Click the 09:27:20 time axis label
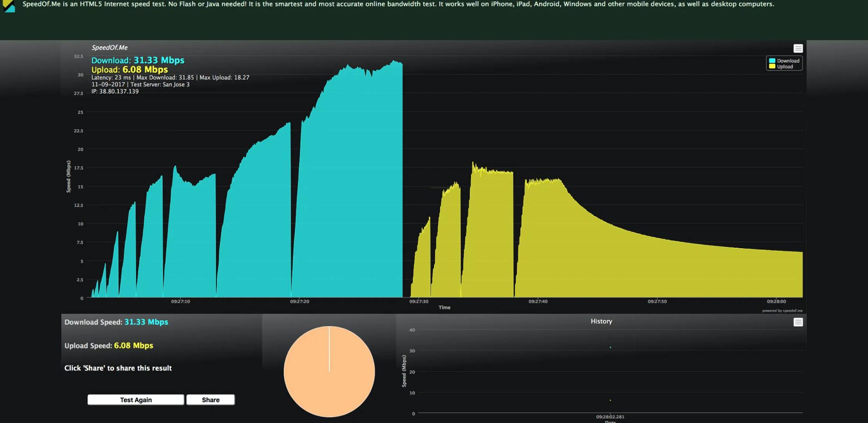Image resolution: width=868 pixels, height=423 pixels. pos(300,301)
